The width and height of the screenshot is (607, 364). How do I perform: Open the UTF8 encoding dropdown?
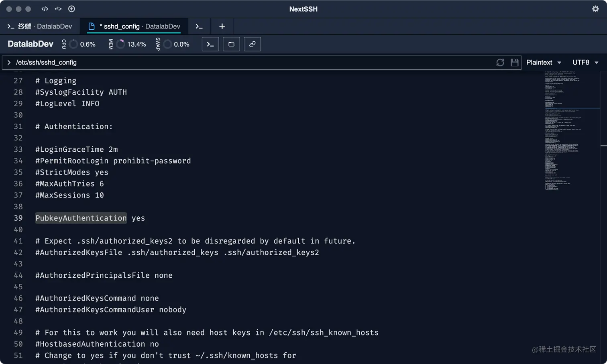585,63
